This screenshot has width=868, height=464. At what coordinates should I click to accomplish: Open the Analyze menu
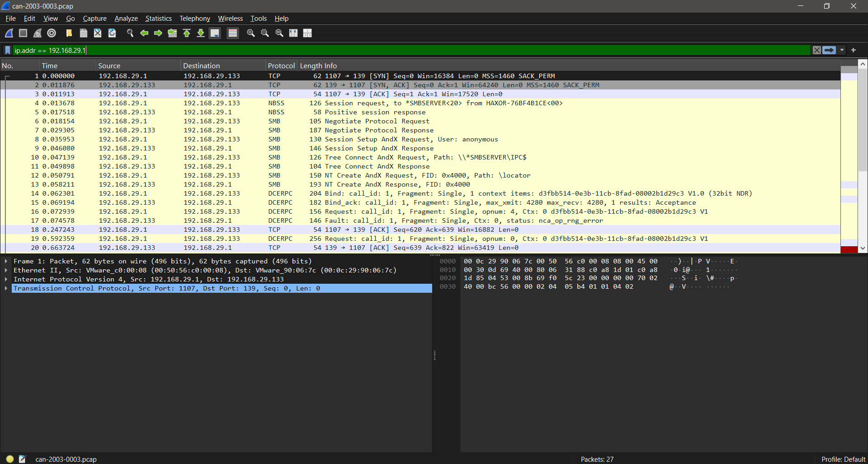(x=126, y=19)
